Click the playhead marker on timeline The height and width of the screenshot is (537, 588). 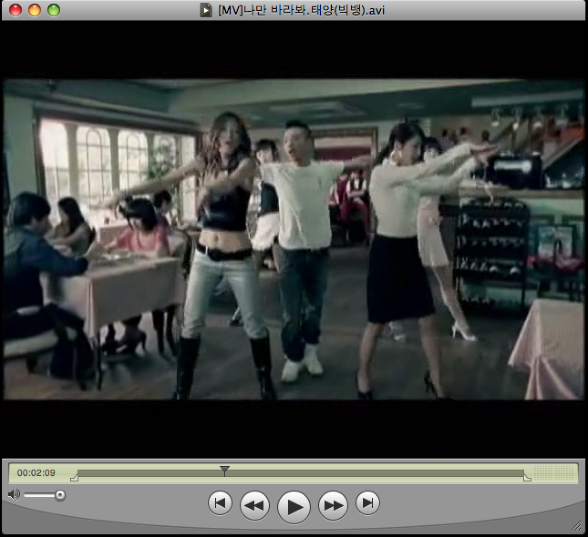pyautogui.click(x=224, y=471)
